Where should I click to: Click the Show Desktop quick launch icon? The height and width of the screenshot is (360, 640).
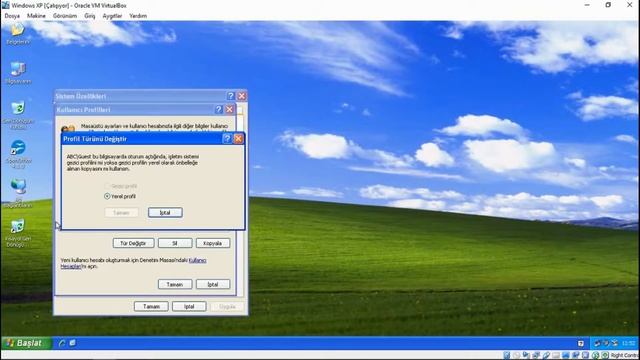tap(72, 343)
